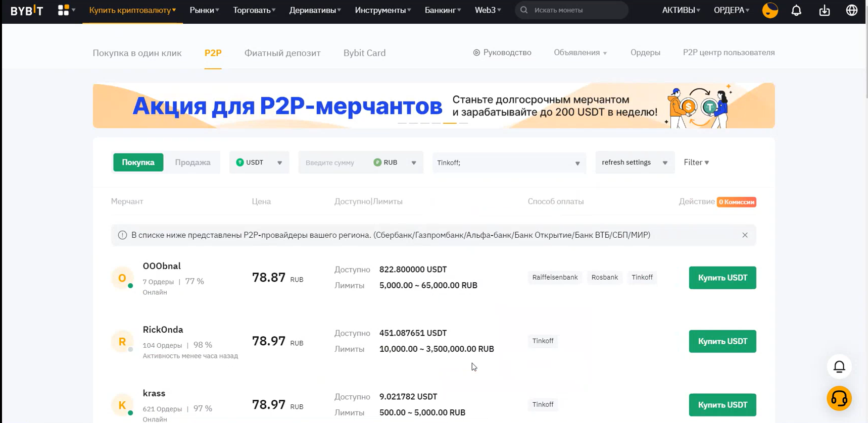This screenshot has width=868, height=423.
Task: Click the 10,000.00 ~ 3,500,000.00 RUB limits
Action: [437, 349]
